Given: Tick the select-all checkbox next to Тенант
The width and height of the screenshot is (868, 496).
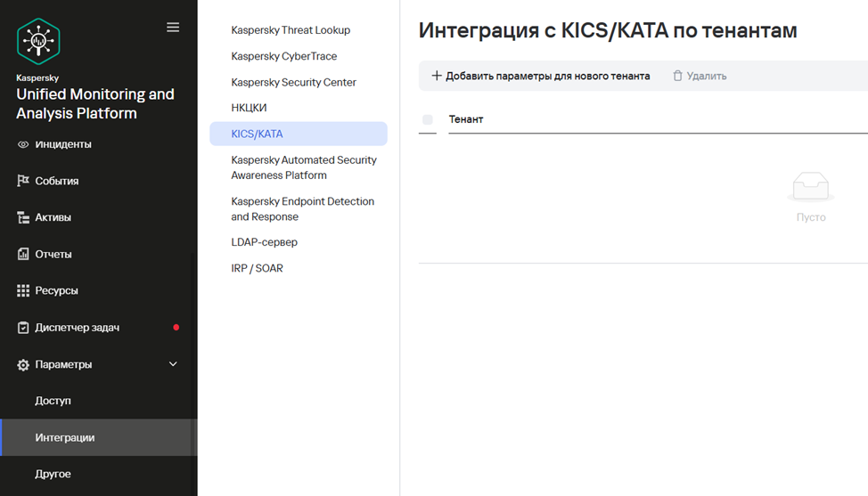Looking at the screenshot, I should coord(428,119).
